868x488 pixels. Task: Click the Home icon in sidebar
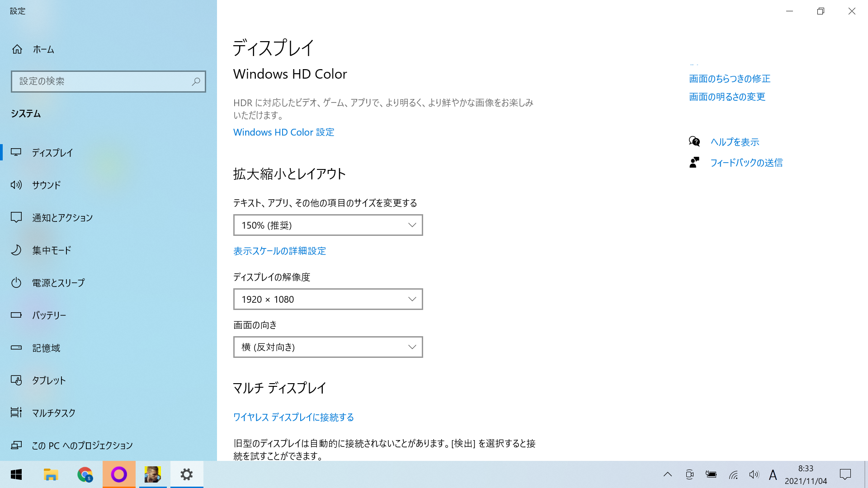point(17,49)
